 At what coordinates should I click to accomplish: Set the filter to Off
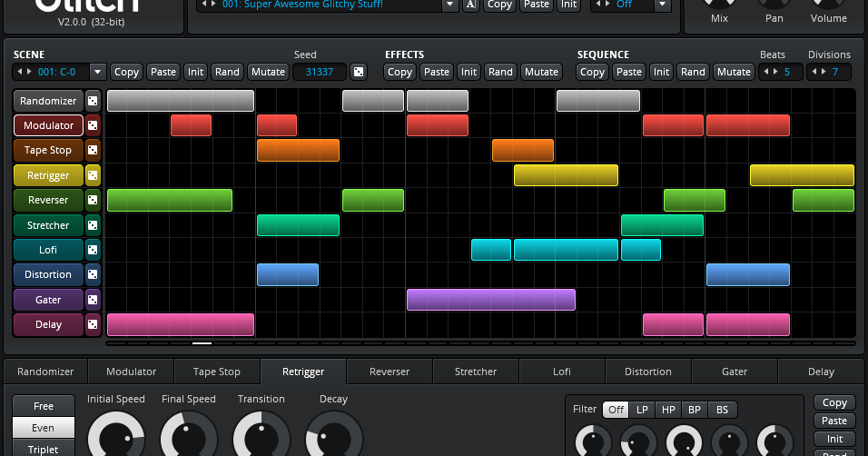point(616,410)
